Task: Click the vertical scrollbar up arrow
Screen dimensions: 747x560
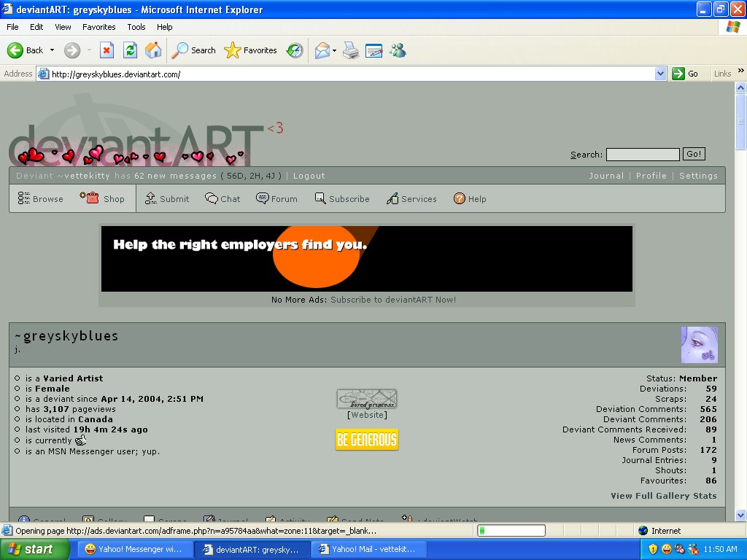Action: (x=740, y=87)
